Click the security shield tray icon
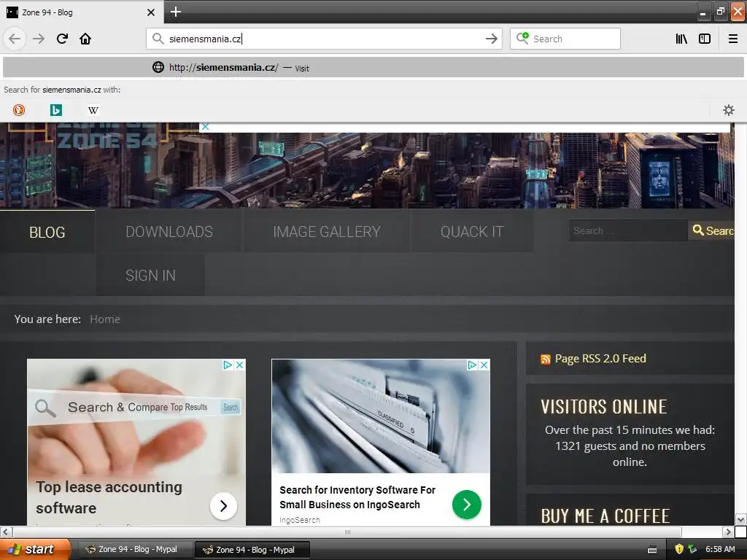 click(679, 549)
